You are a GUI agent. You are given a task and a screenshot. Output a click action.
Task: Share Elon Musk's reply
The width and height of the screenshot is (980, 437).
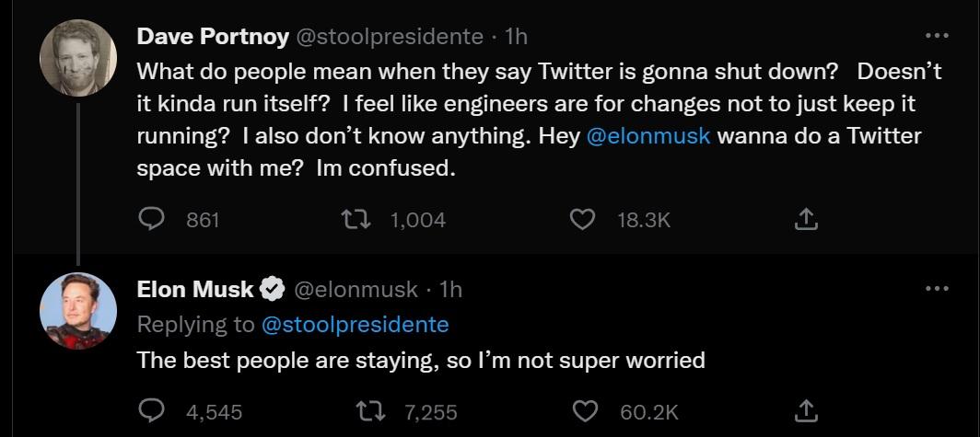805,411
